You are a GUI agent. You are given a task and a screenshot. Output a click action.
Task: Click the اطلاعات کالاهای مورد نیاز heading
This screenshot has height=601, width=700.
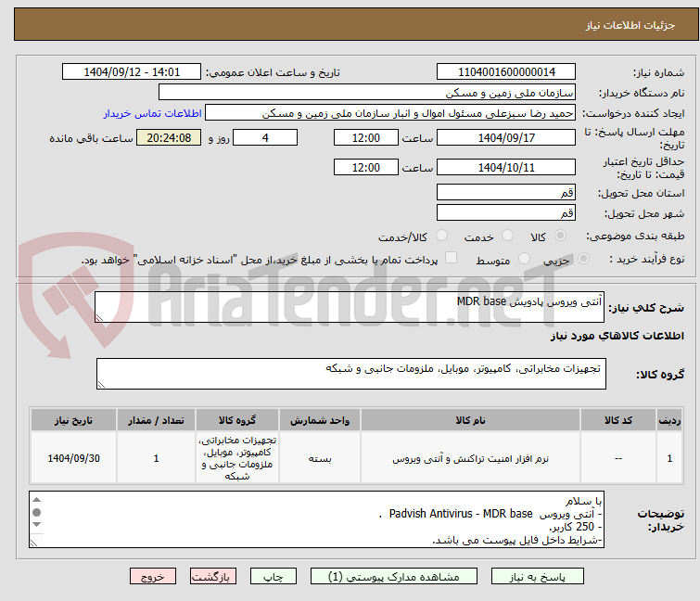[x=617, y=336]
